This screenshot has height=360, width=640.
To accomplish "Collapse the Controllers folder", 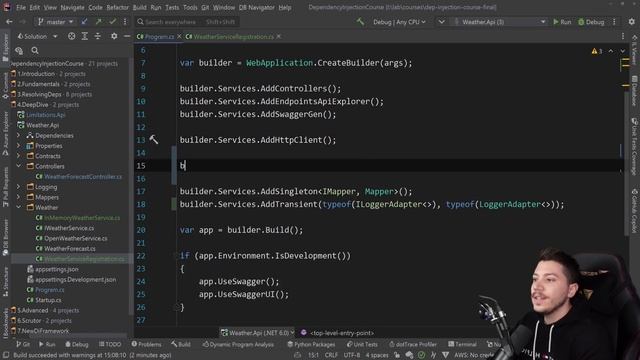I will click(x=18, y=166).
